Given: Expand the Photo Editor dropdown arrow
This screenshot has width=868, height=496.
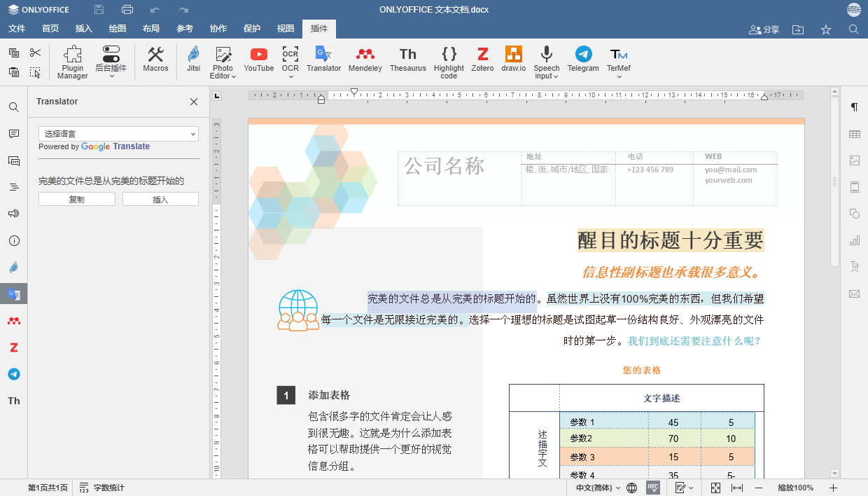Looking at the screenshot, I should coord(233,75).
